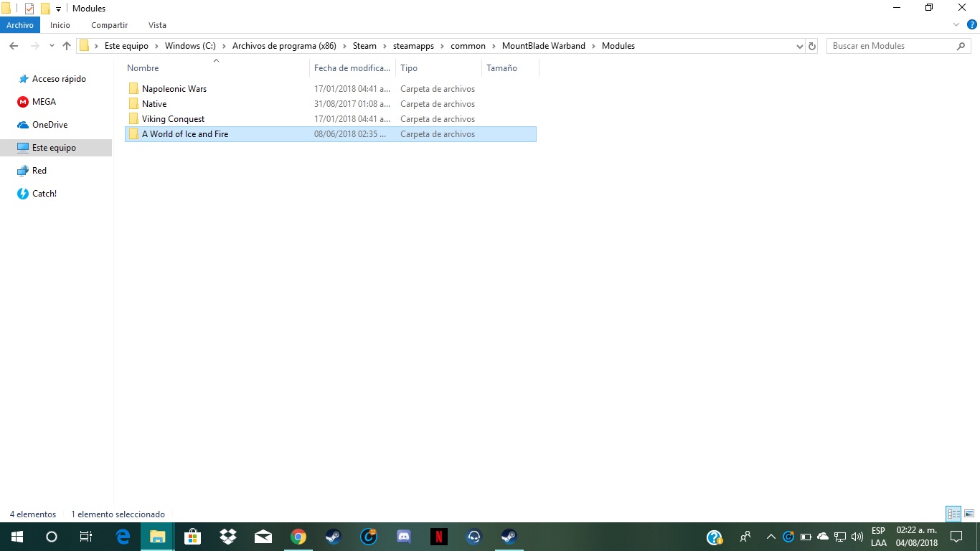The image size is (980, 551).
Task: Switch ESP LAA keyboard language indicator
Action: pos(879,537)
